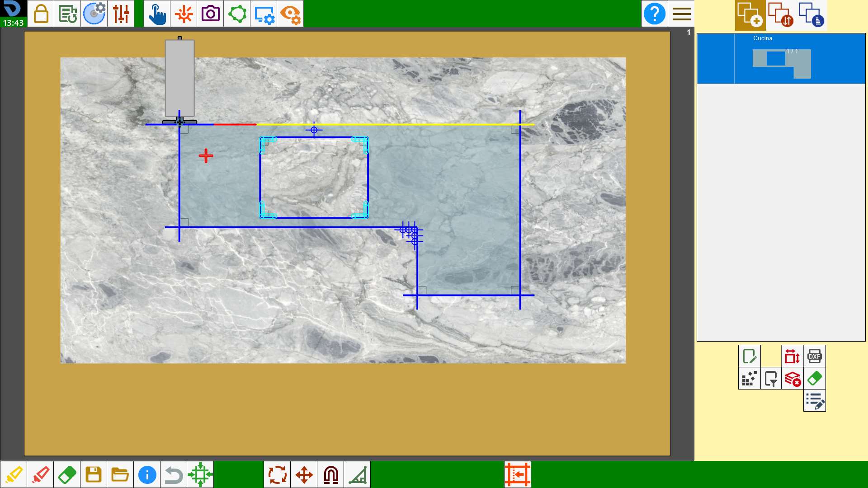Toggle the magnet snap tool

(x=330, y=474)
